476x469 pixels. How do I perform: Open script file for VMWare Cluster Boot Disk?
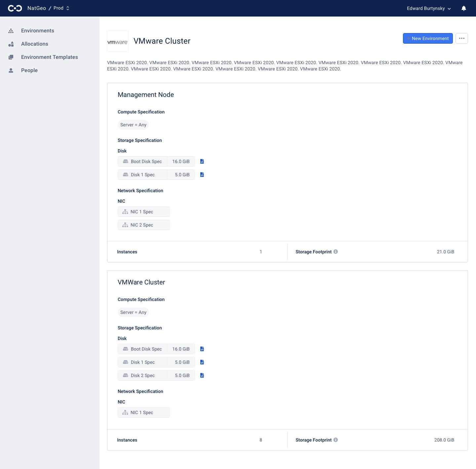click(202, 349)
